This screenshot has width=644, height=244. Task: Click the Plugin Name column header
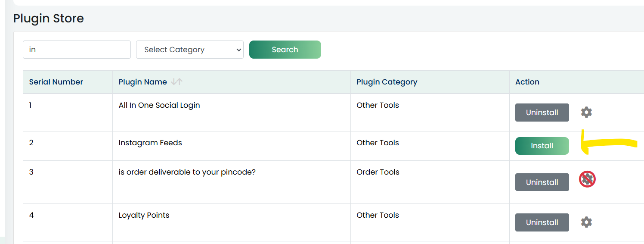(232, 82)
